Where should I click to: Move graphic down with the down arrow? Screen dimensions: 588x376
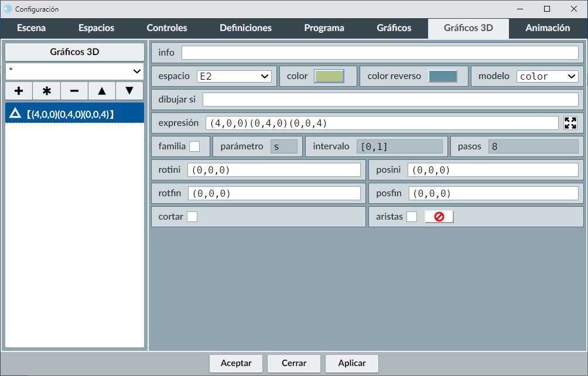129,91
